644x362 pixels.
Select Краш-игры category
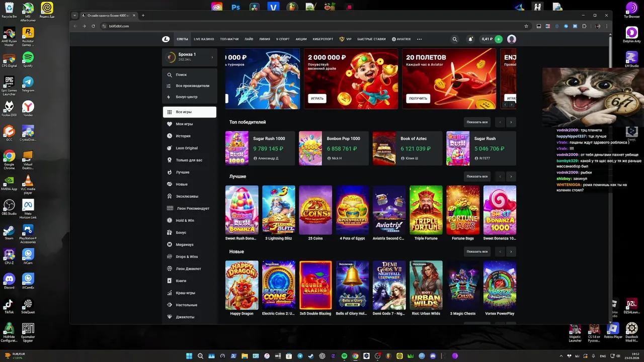[190, 293]
